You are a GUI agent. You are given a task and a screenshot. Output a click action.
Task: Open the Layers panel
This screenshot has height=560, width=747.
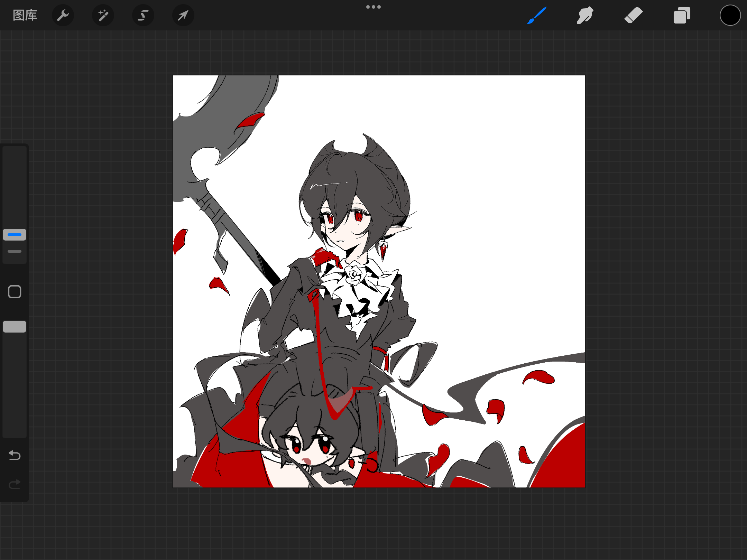682,15
